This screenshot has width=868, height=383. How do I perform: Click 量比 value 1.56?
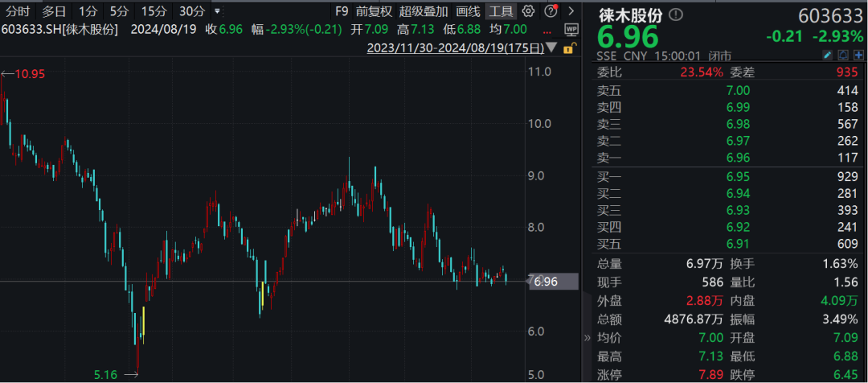(846, 282)
